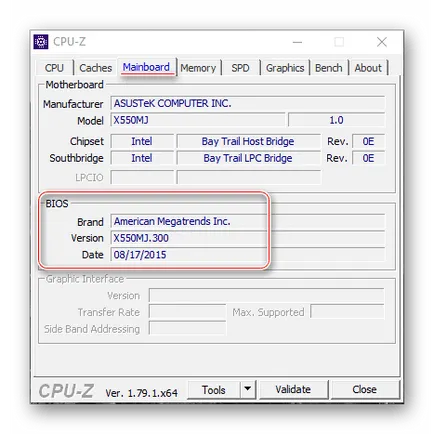This screenshot has width=434, height=434.
Task: Click the Validate button
Action: (x=293, y=389)
